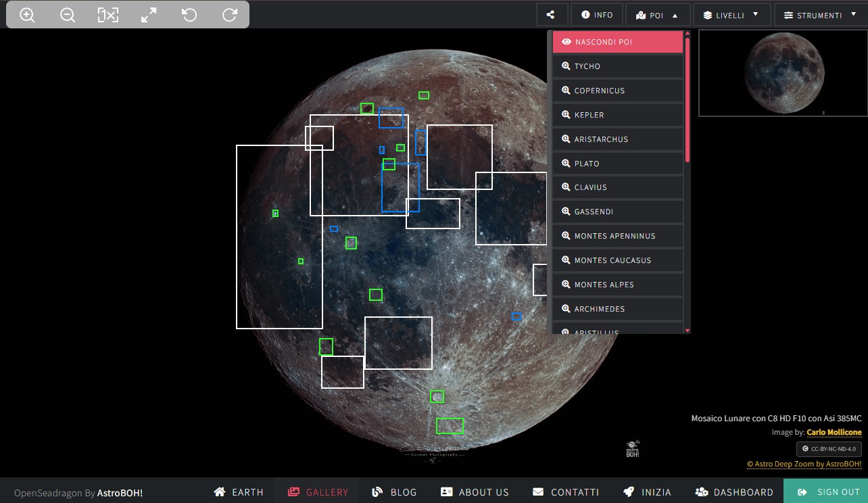Rotate image left with counterclockwise arrow

189,15
